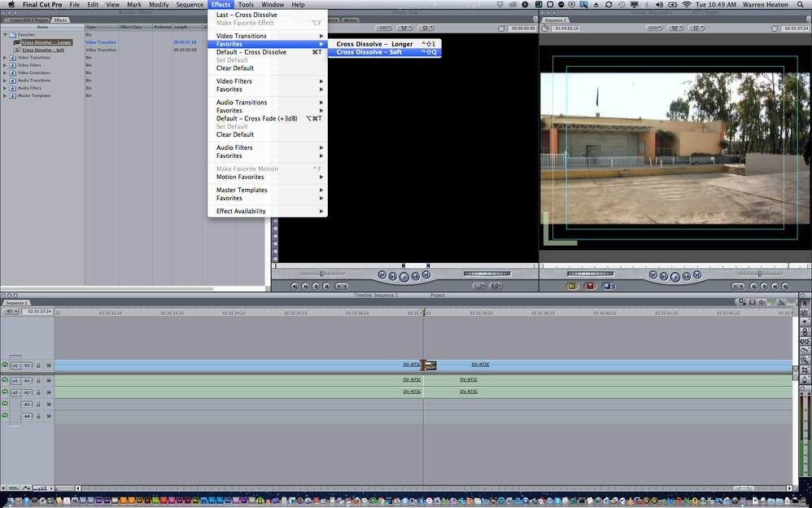Select Default - Cross Dissolve menu item
Screen dimensions: 812x508
(267, 52)
